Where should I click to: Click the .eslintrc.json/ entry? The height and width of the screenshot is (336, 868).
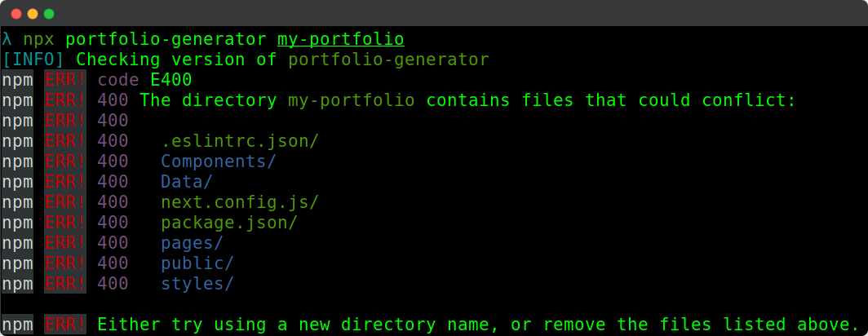(240, 141)
